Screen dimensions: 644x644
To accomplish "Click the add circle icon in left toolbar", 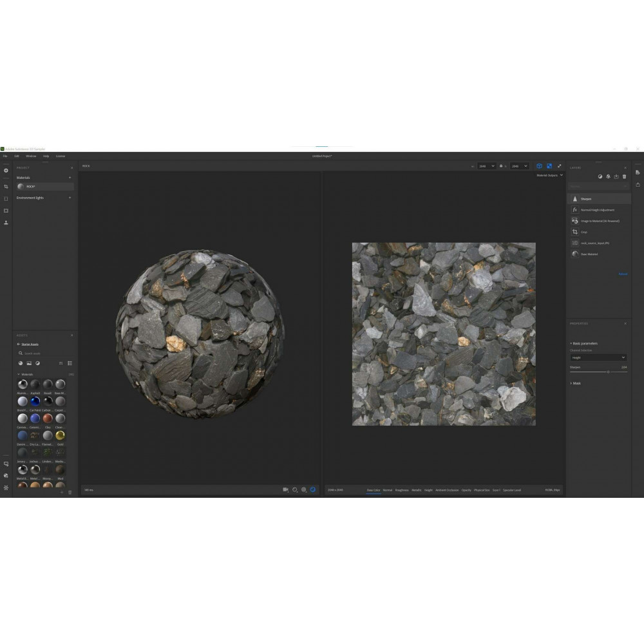I will click(x=6, y=170).
